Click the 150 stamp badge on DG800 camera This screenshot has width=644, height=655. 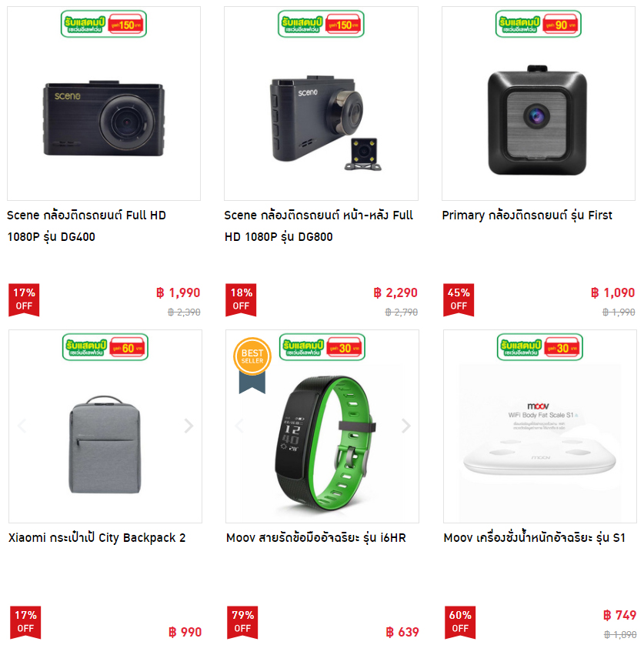321,24
